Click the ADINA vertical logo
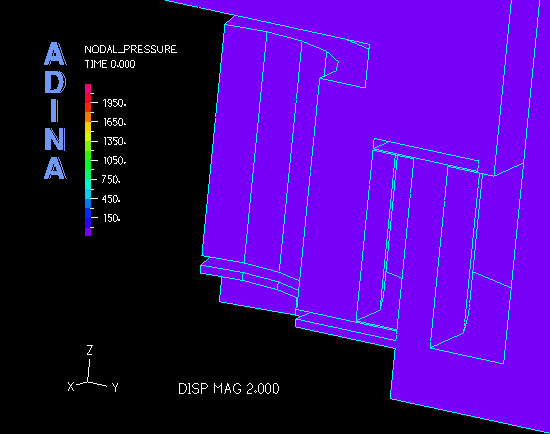 click(55, 111)
